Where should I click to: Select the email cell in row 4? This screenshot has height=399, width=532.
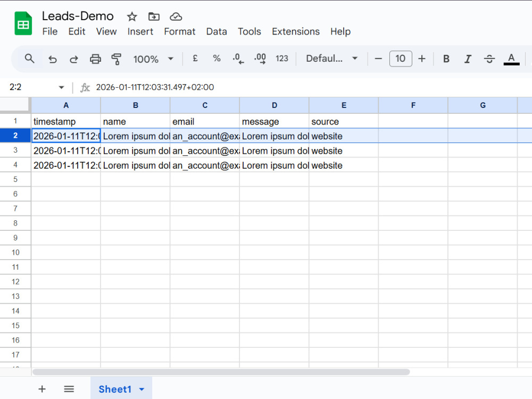coord(205,165)
